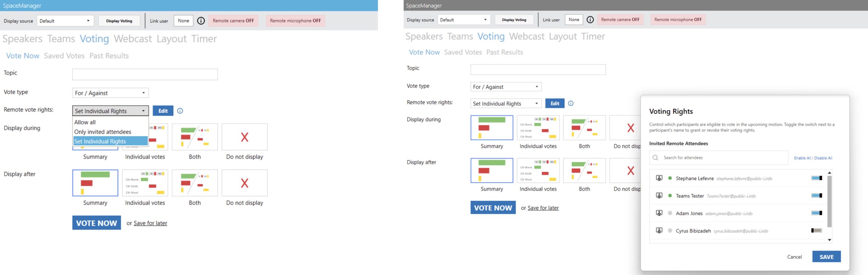Image resolution: width=868 pixels, height=275 pixels.
Task: Click Save for later link in left window
Action: [150, 223]
